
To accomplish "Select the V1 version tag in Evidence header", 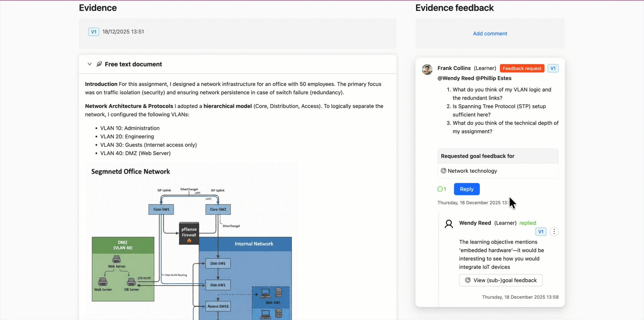I will point(94,32).
